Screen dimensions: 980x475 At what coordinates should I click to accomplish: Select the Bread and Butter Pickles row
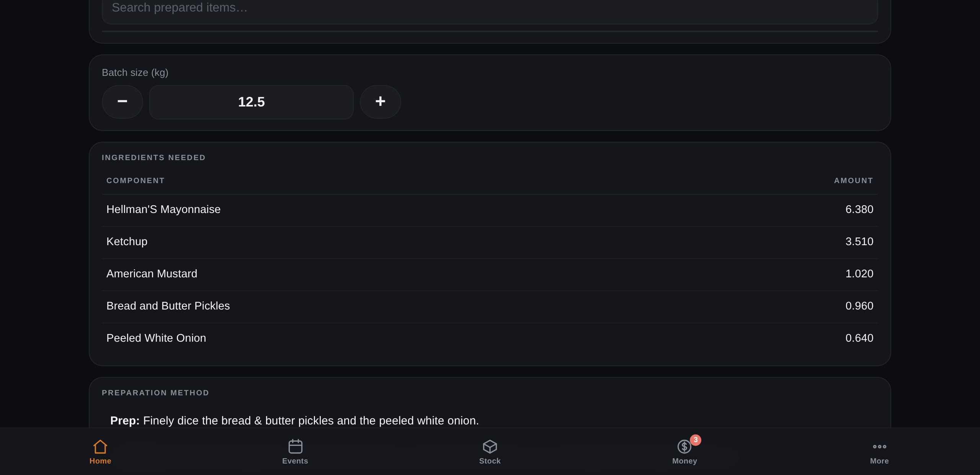490,306
